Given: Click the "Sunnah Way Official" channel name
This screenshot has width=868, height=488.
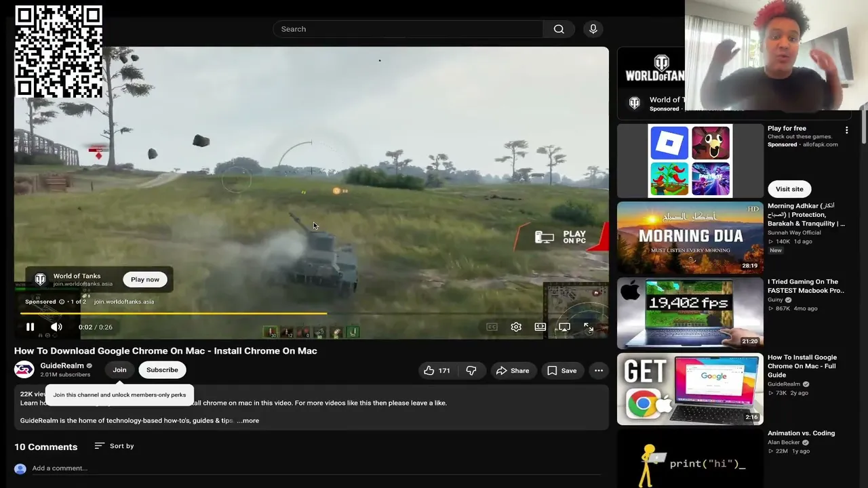Looking at the screenshot, I should point(794,232).
